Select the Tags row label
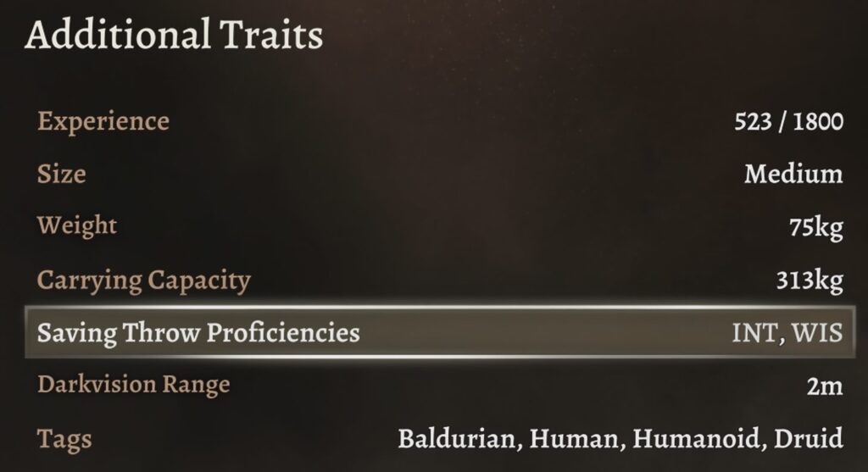Image resolution: width=868 pixels, height=472 pixels. (64, 439)
